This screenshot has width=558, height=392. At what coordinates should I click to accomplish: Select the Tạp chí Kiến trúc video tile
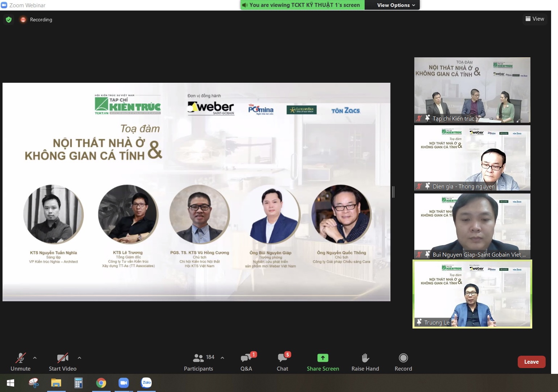pyautogui.click(x=472, y=90)
